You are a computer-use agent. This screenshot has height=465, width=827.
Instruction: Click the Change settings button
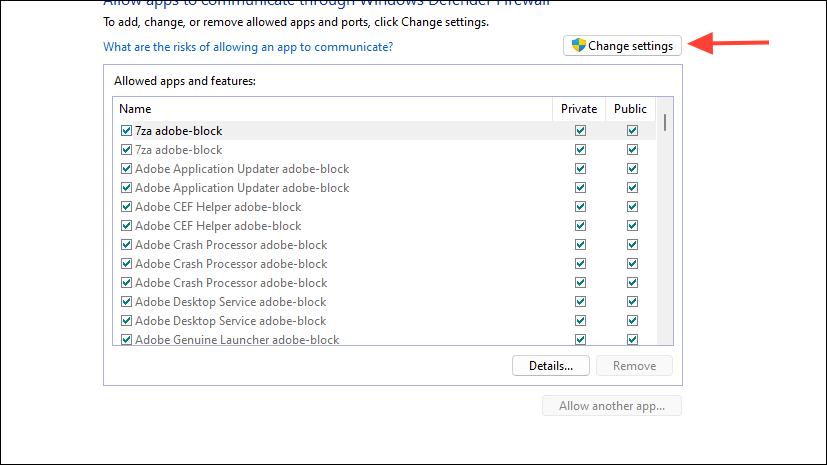(622, 46)
